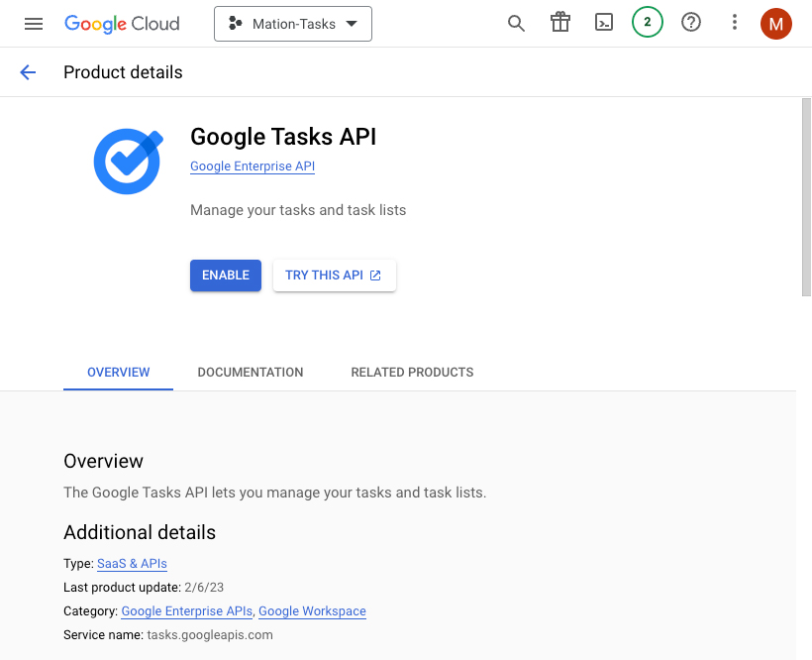Switch to the RELATED PRODUCTS tab

point(412,373)
